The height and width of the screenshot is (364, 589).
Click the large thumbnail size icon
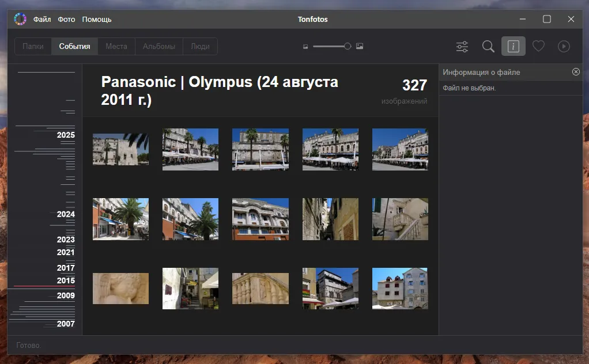(360, 45)
